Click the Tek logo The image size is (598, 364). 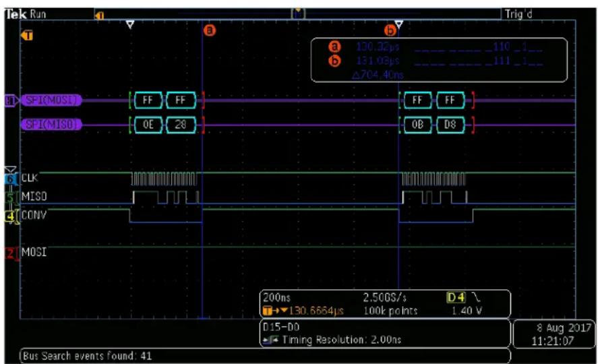(16, 14)
